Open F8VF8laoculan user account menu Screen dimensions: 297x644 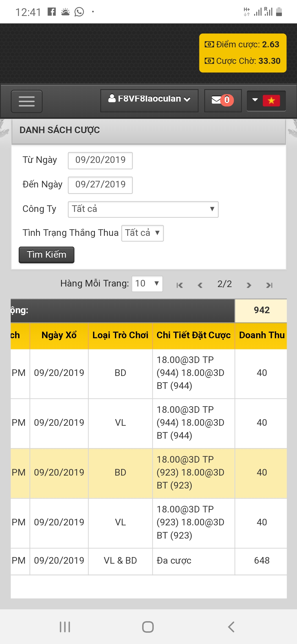tap(149, 100)
